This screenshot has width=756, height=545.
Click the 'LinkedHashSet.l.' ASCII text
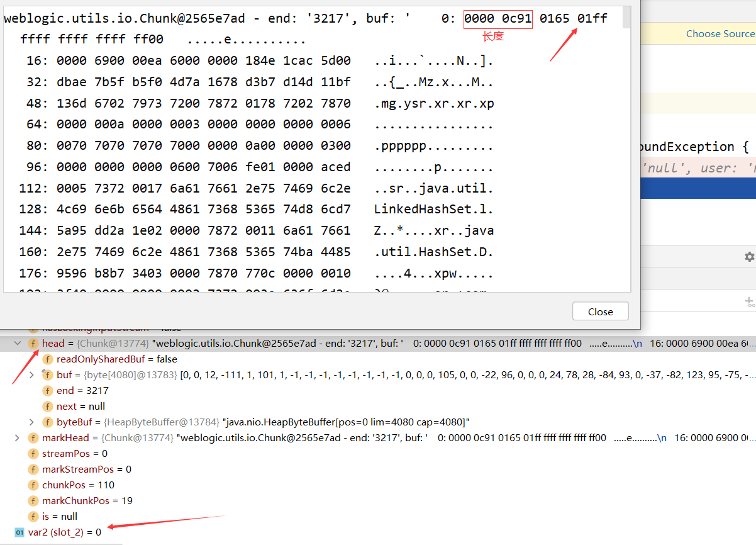point(434,209)
